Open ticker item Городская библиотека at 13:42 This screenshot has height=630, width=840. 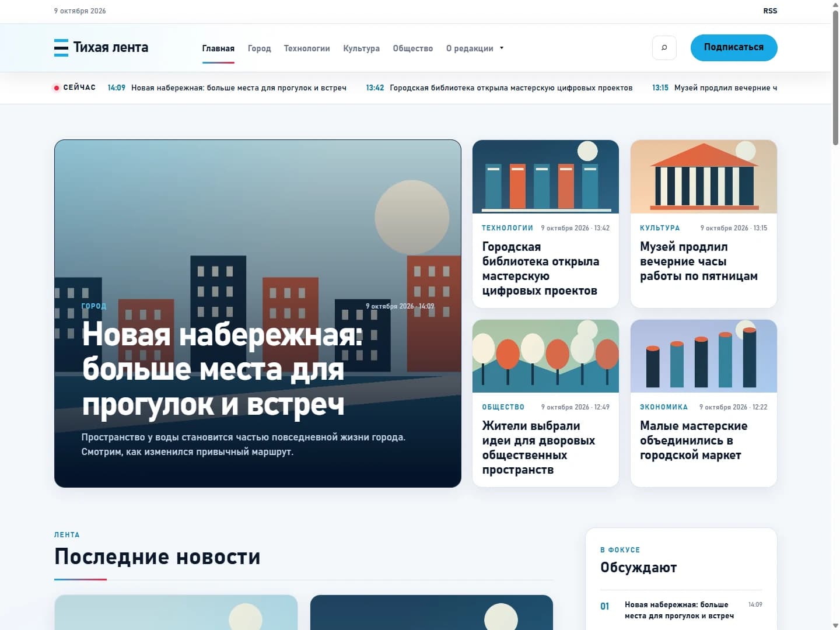point(499,88)
